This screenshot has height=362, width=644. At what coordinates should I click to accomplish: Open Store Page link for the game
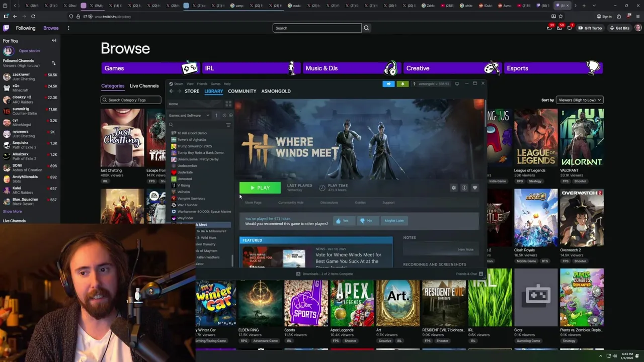pyautogui.click(x=253, y=203)
